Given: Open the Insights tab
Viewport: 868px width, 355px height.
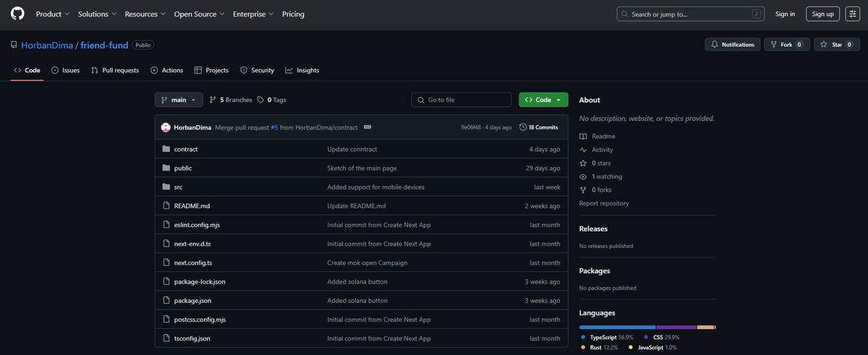Looking at the screenshot, I should coord(302,70).
